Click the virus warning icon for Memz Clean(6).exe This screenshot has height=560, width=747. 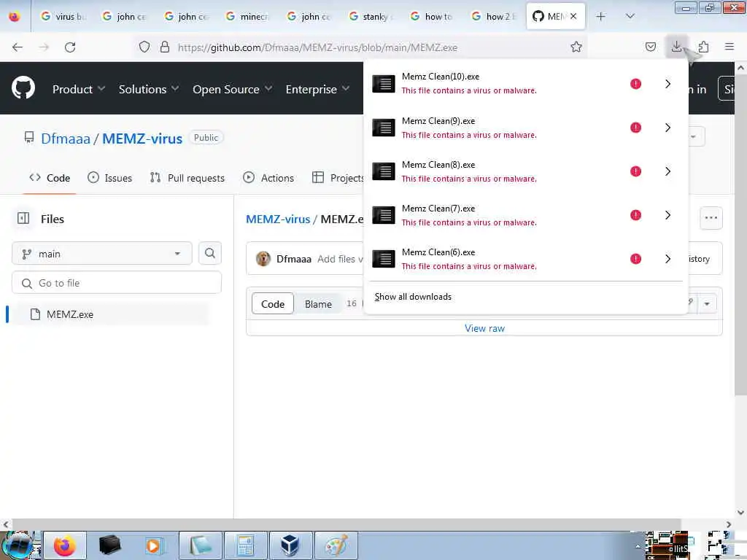(x=635, y=259)
